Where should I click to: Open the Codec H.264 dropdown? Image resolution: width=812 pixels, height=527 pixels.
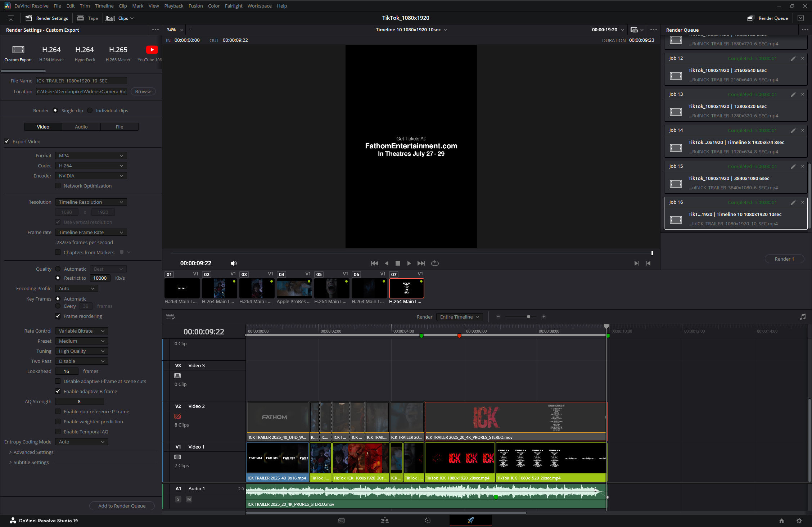[x=91, y=166]
